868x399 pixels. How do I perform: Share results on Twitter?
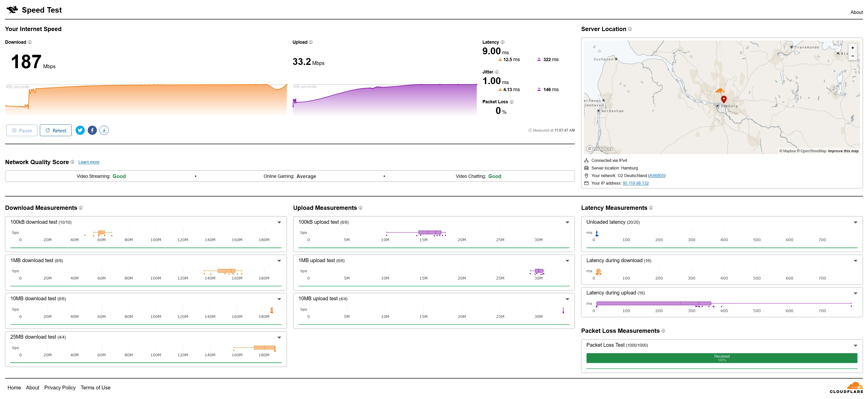(80, 130)
